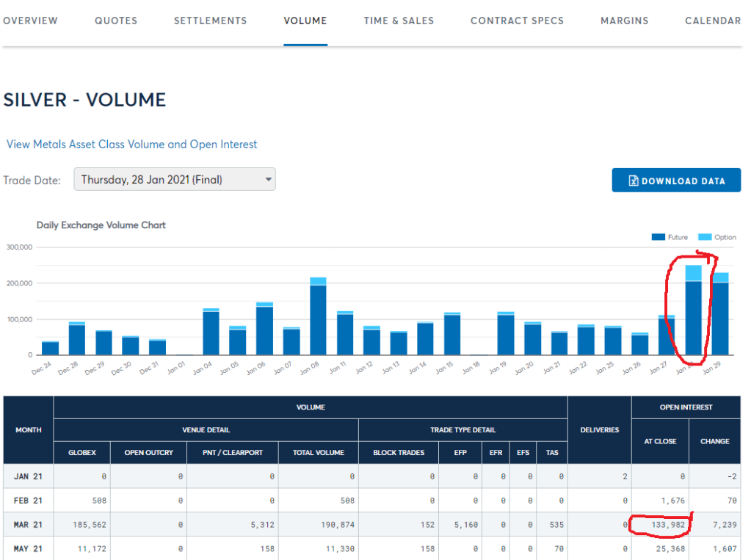Viewport: 751px width, 560px height.
Task: Open the Calendar tab
Action: [x=712, y=21]
